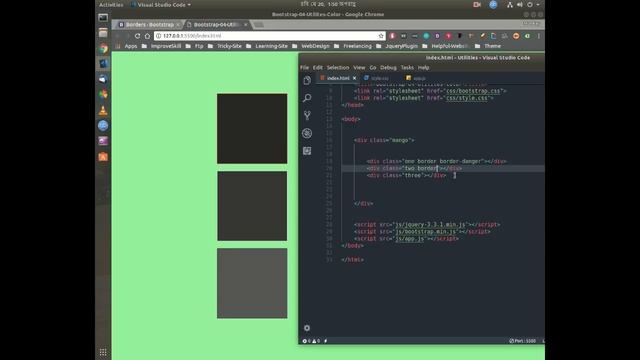Open the system power menu arrow

[538, 4]
